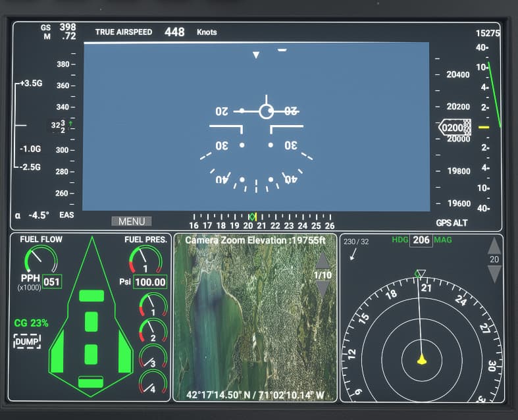The height and width of the screenshot is (420, 518).
Task: Click the PPH 051 fuel flow readout
Action: [x=52, y=282]
